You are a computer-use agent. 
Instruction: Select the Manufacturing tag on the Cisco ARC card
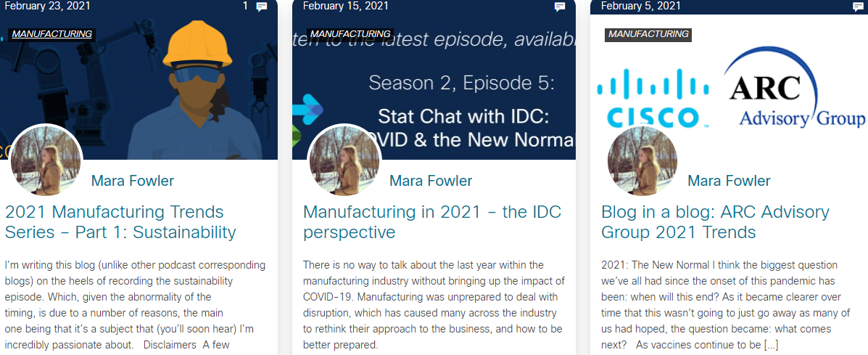click(648, 34)
